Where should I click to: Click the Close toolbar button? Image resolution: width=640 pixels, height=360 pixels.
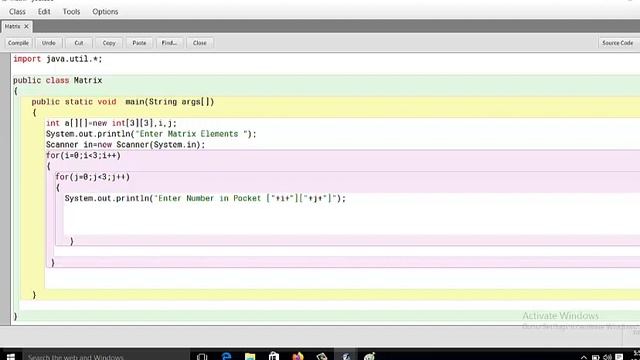pyautogui.click(x=200, y=43)
